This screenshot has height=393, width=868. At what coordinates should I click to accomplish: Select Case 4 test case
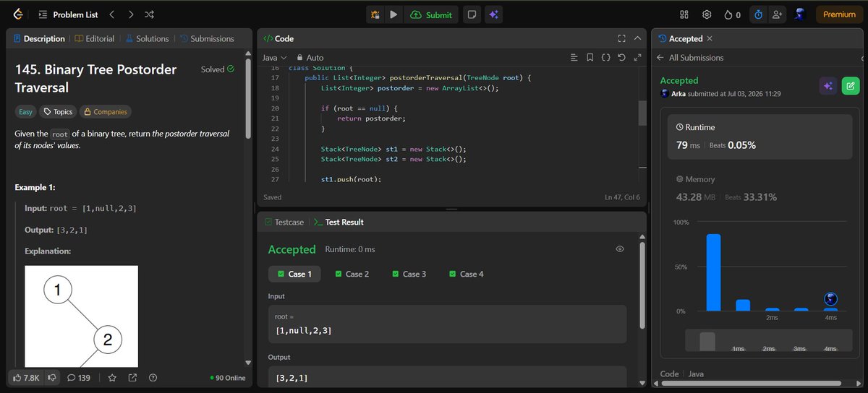coord(466,274)
